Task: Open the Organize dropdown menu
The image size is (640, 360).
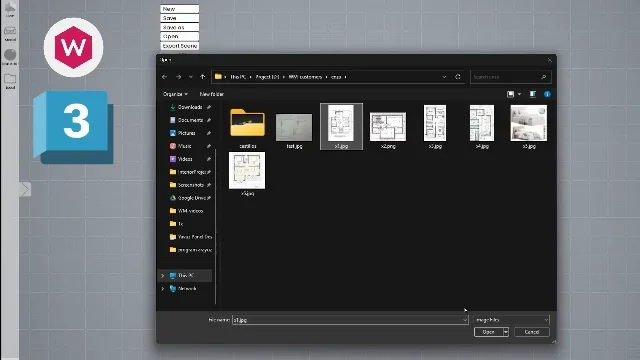Action: (x=176, y=94)
